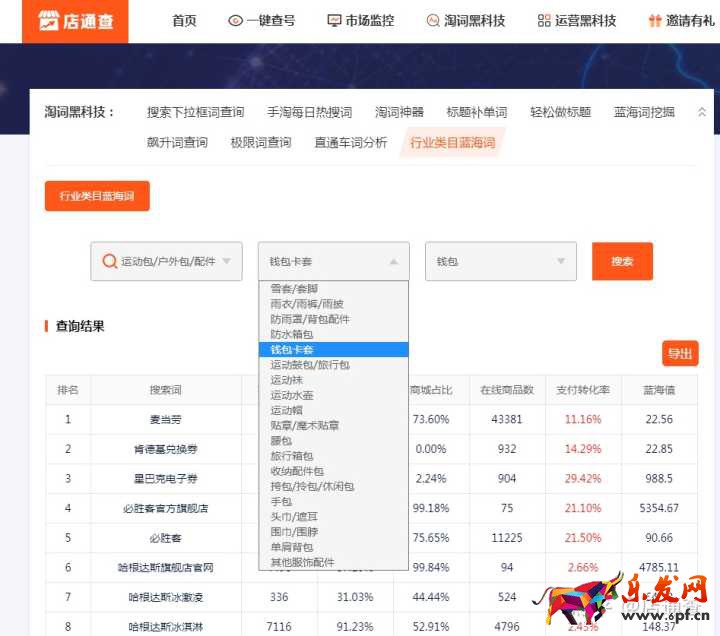Close the 钱包卡套 subcategory dropdown
The image size is (720, 636).
coord(393,262)
